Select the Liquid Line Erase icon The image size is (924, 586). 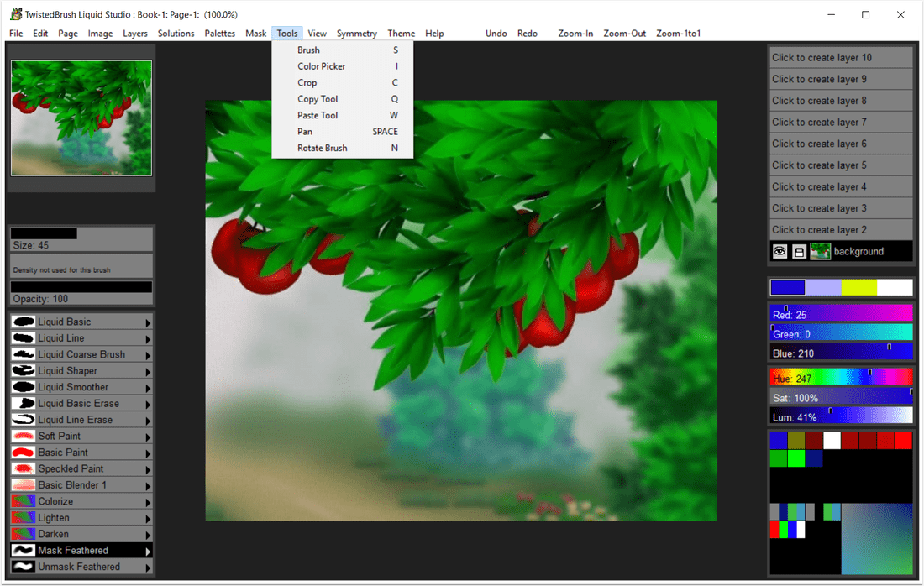24,420
